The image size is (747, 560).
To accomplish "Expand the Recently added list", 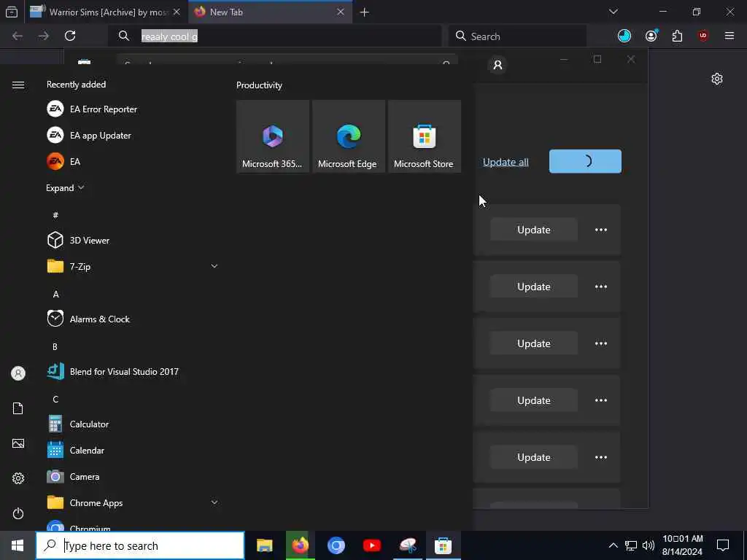I will (x=65, y=187).
